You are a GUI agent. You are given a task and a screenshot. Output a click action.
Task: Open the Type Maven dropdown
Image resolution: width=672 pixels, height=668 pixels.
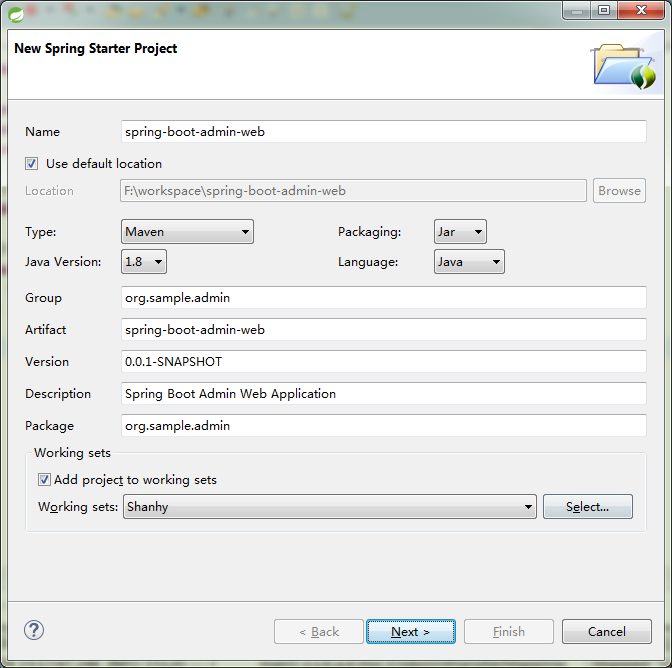pos(187,232)
